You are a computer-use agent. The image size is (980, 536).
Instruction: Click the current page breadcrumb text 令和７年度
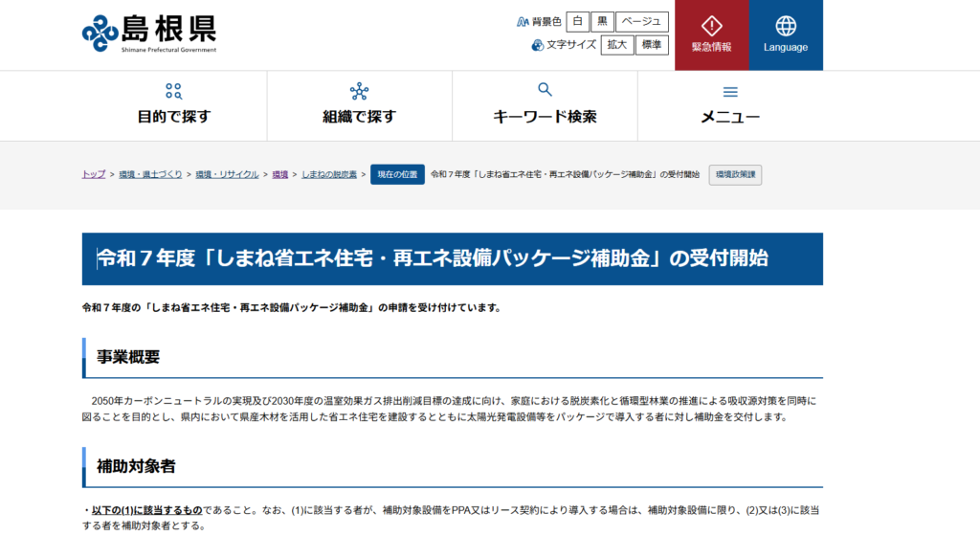pyautogui.click(x=565, y=174)
